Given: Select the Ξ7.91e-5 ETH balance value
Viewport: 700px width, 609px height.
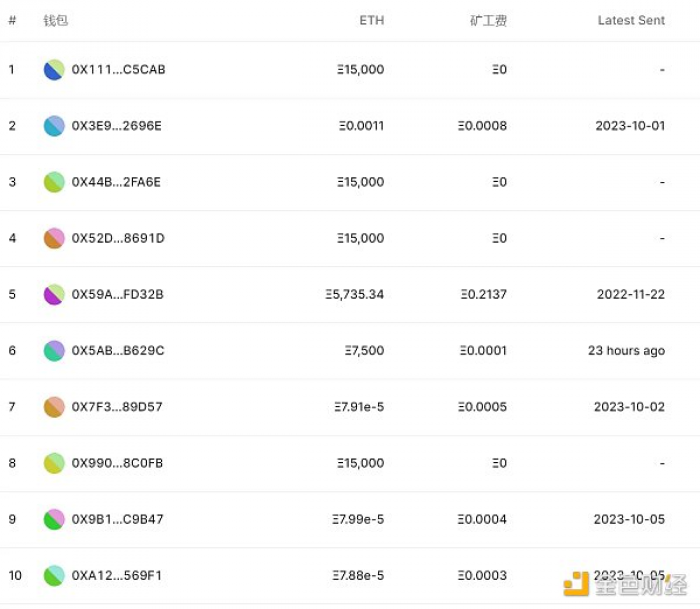Looking at the screenshot, I should (x=359, y=407).
